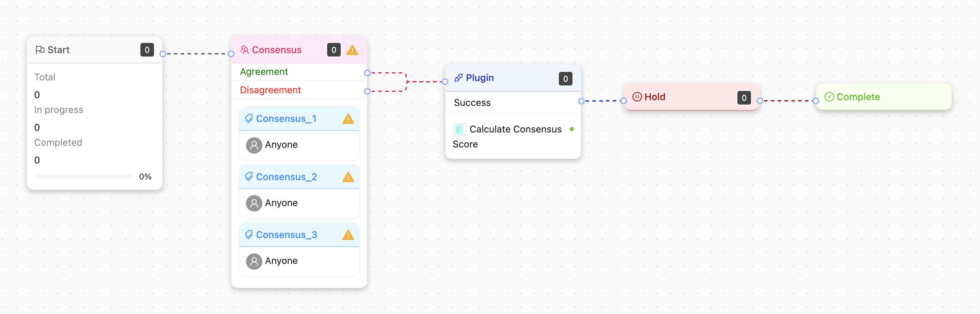The height and width of the screenshot is (314, 980).
Task: Click the Consensus_1 warning triangle icon
Action: click(x=348, y=119)
